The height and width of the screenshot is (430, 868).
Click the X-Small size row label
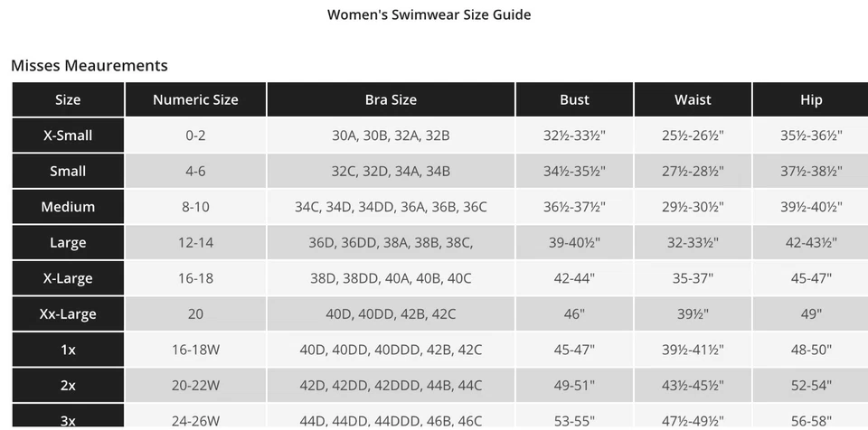click(x=68, y=136)
